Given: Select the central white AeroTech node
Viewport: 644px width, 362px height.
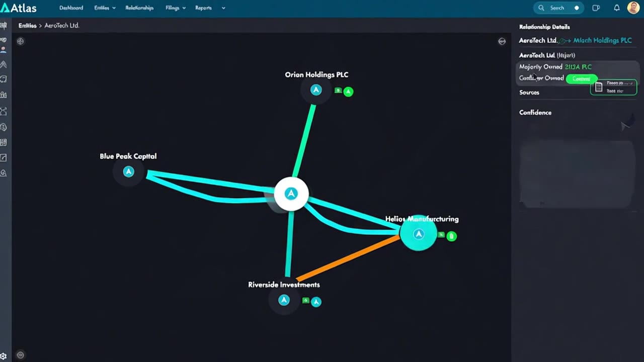Looking at the screenshot, I should pyautogui.click(x=291, y=194).
